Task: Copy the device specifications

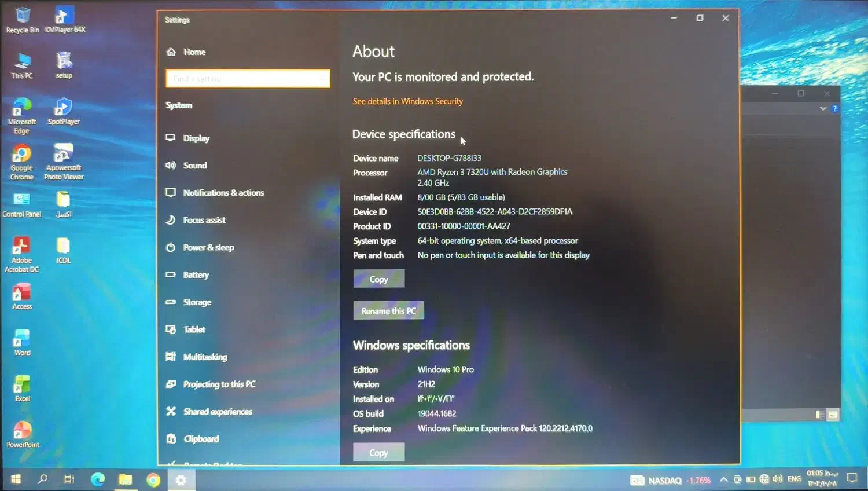Action: (x=379, y=279)
